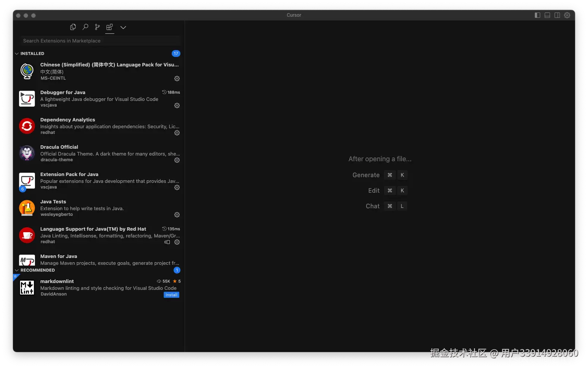This screenshot has height=368, width=588.
Task: Open settings gear for Extension Pack for Java
Action: click(177, 187)
